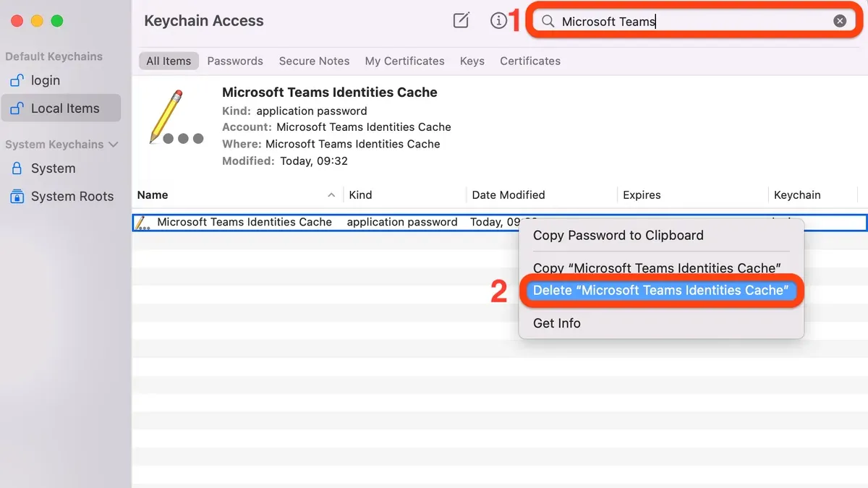868x488 pixels.
Task: Click the sort arrow in the Name column
Action: tap(331, 195)
